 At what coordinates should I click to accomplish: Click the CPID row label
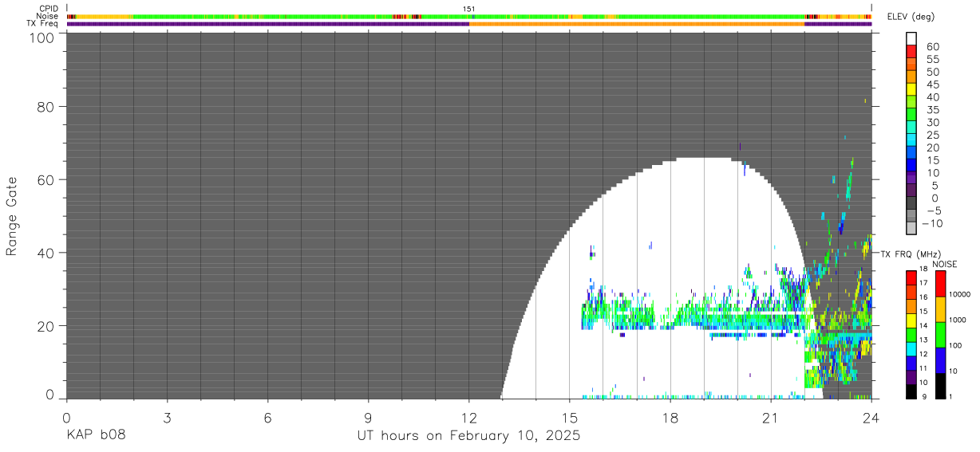[49, 10]
